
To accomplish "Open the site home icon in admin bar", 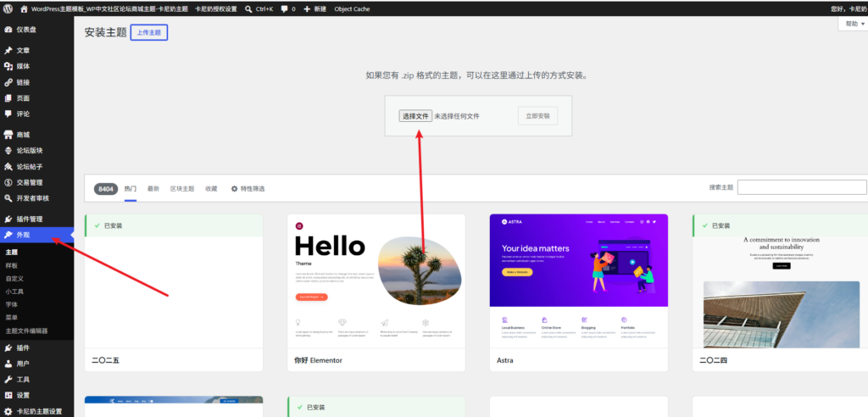I will 24,8.
